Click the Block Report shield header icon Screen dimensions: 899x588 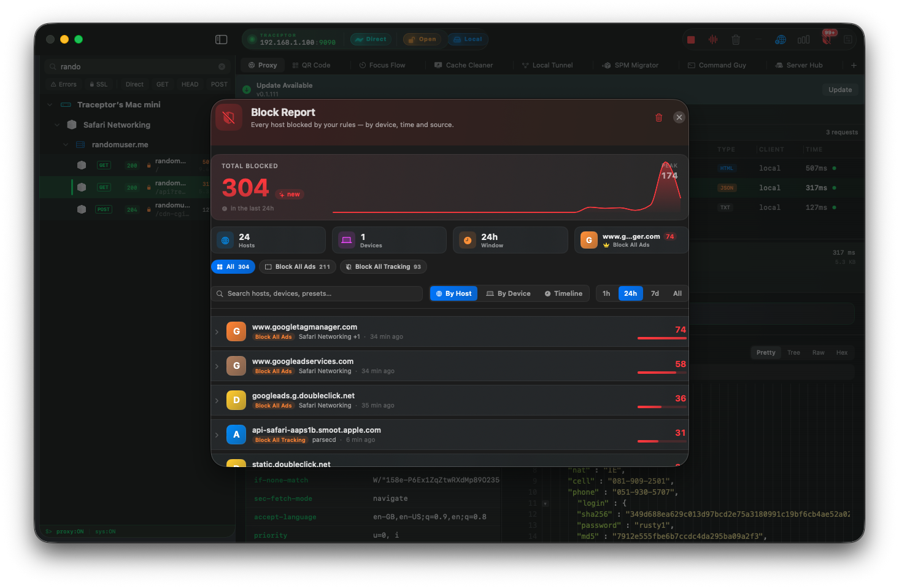229,117
